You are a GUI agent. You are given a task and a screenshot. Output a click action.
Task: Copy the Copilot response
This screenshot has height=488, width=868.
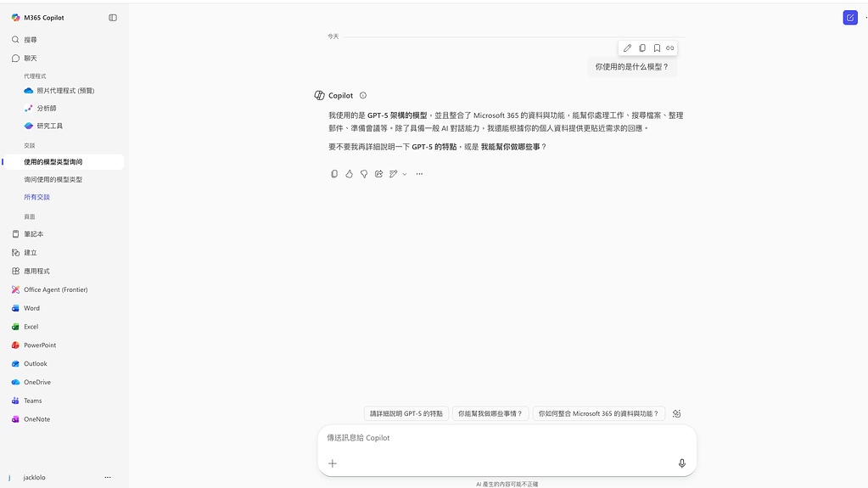coord(334,174)
